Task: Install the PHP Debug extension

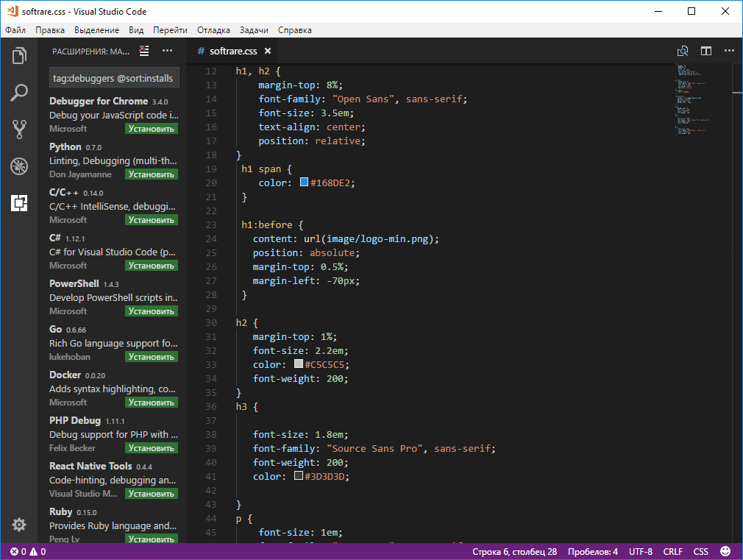Action: point(152,447)
